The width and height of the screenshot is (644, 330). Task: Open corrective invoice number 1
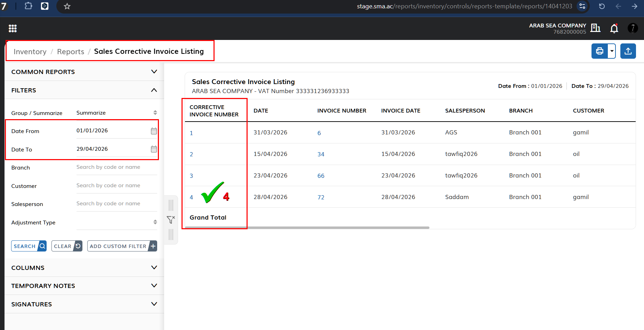pos(191,133)
